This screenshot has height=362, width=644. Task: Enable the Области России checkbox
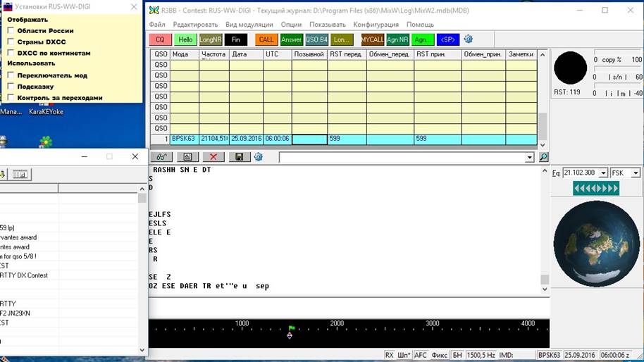click(x=11, y=31)
